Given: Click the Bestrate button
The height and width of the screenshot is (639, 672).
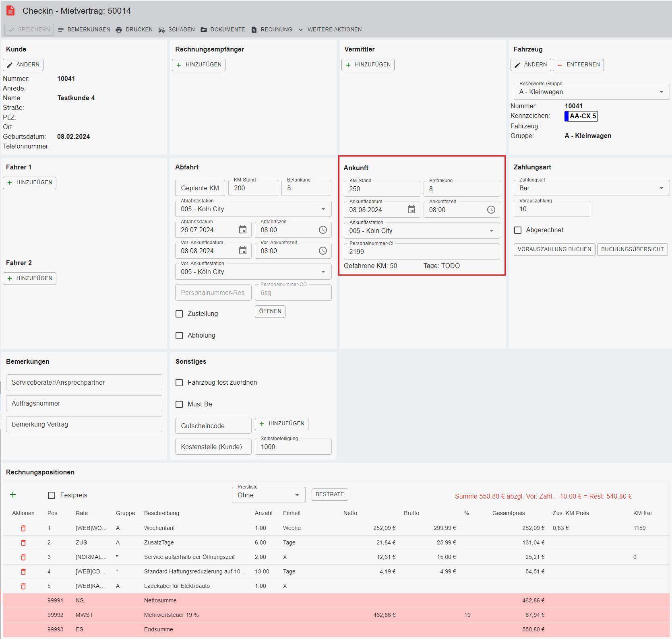Looking at the screenshot, I should (329, 495).
